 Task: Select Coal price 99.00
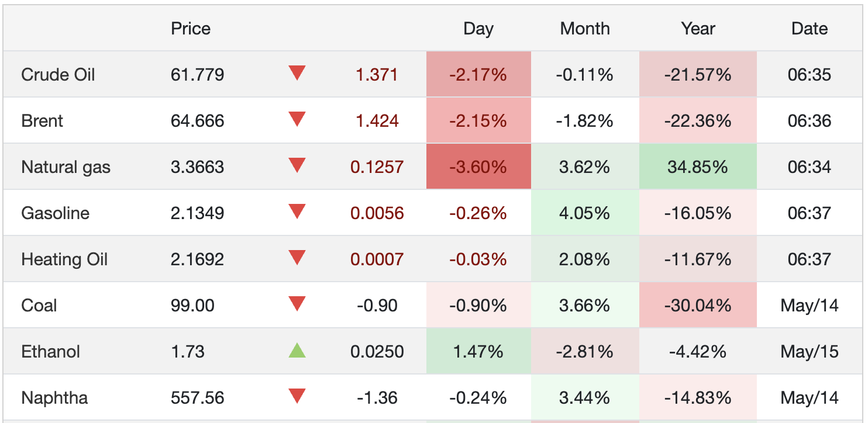click(192, 306)
